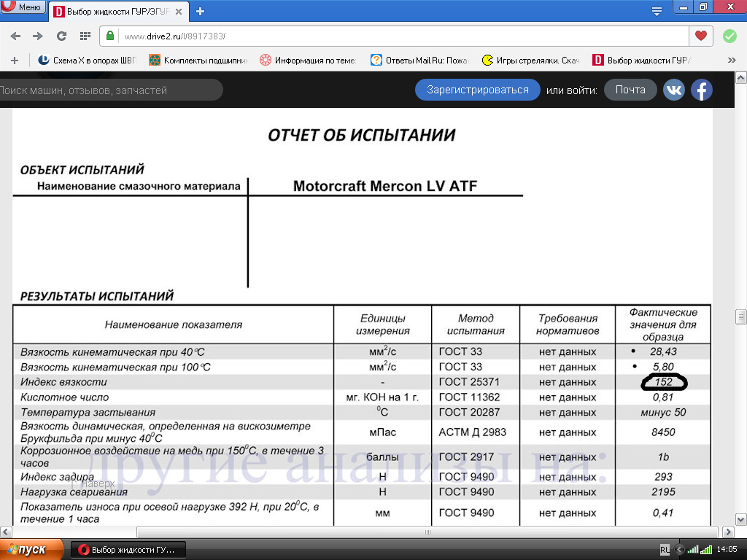Viewport: 747px width, 560px height.
Task: Click the green padlock security icon
Action: (x=111, y=36)
